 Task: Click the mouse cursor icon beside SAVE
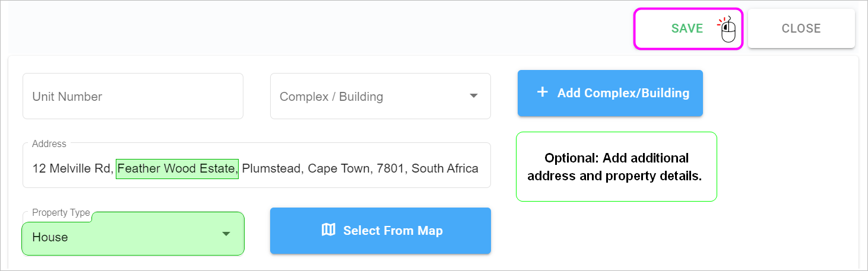tap(727, 29)
